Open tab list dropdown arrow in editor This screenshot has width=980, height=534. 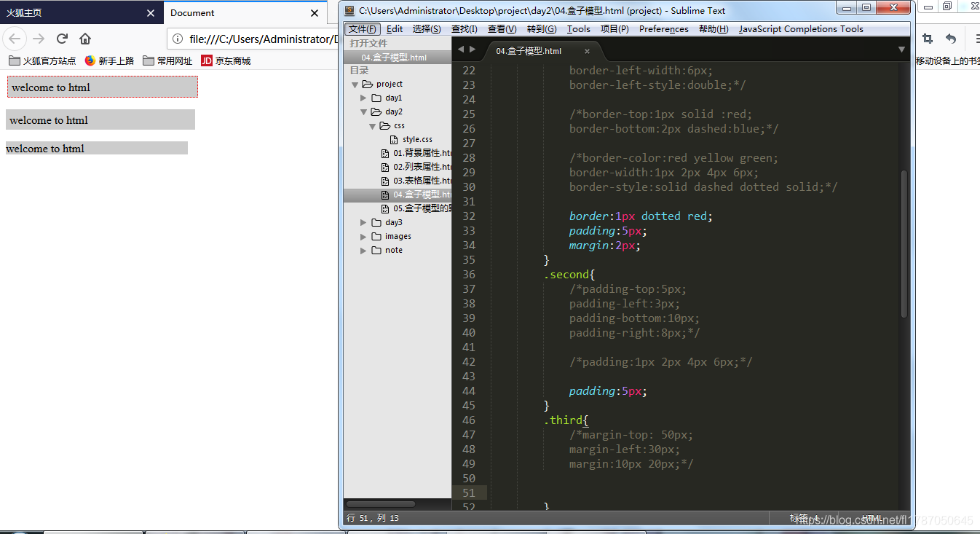pos(901,50)
